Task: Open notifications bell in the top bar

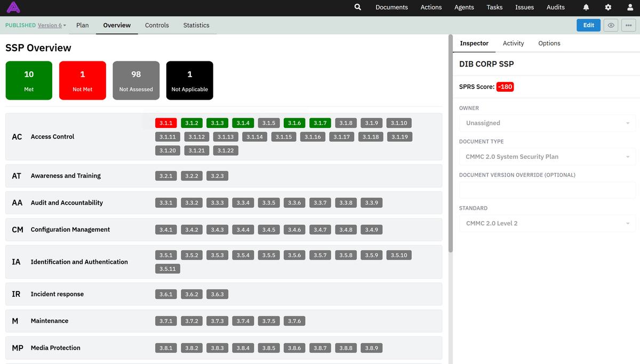Action: tap(586, 7)
